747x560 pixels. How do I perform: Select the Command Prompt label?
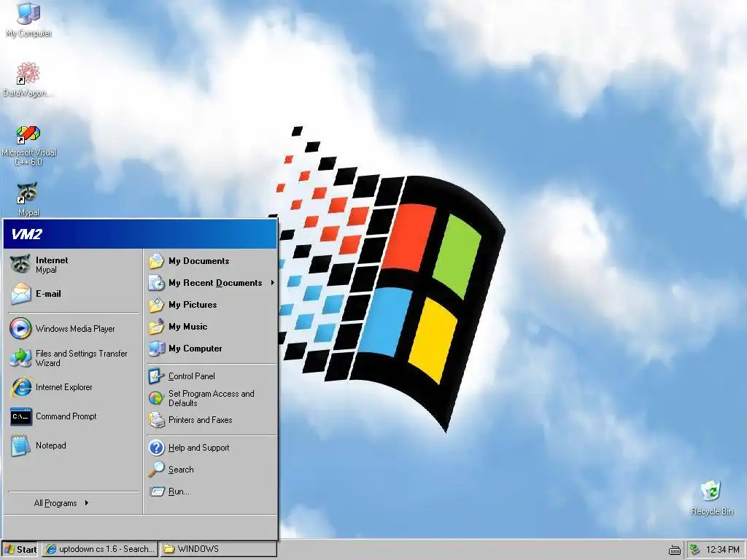pyautogui.click(x=66, y=416)
